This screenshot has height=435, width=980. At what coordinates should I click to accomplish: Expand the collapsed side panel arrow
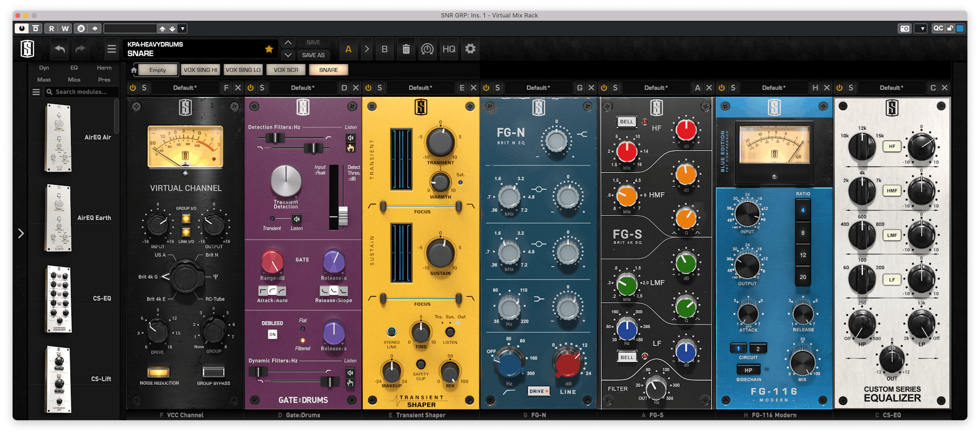[x=21, y=233]
